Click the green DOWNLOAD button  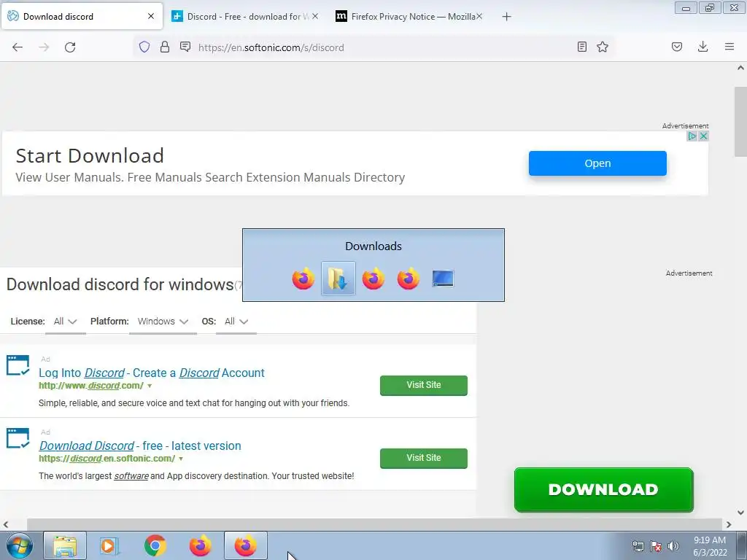click(603, 489)
